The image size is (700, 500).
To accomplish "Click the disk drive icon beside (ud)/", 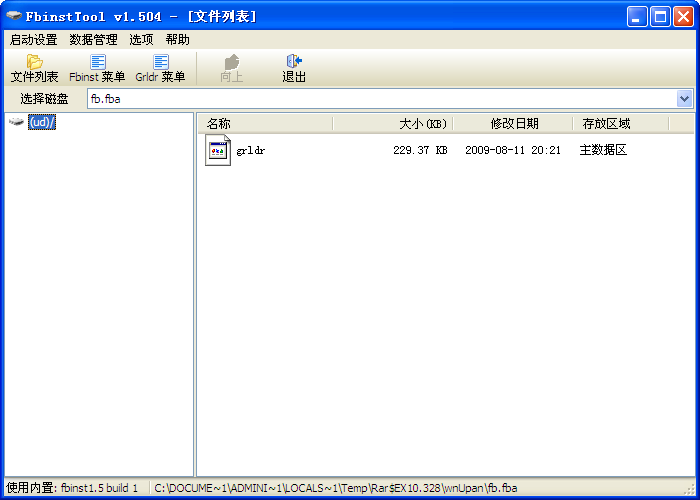I will [16, 122].
